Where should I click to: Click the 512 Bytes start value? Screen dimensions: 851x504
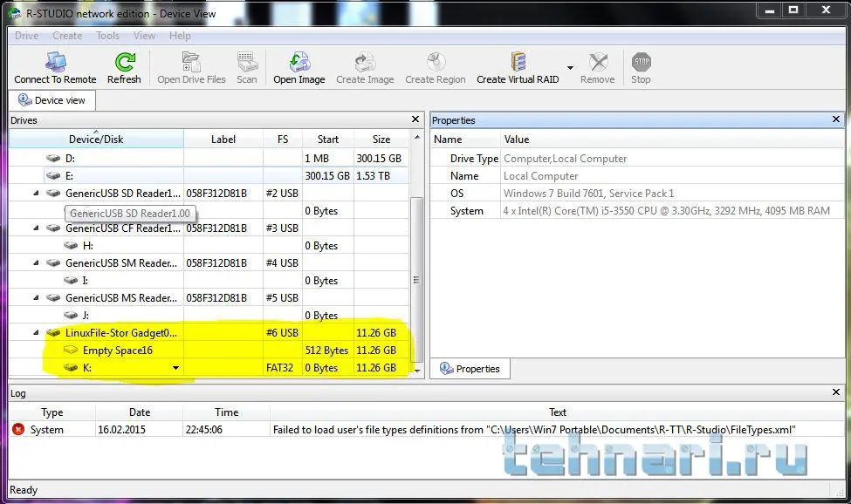point(326,351)
